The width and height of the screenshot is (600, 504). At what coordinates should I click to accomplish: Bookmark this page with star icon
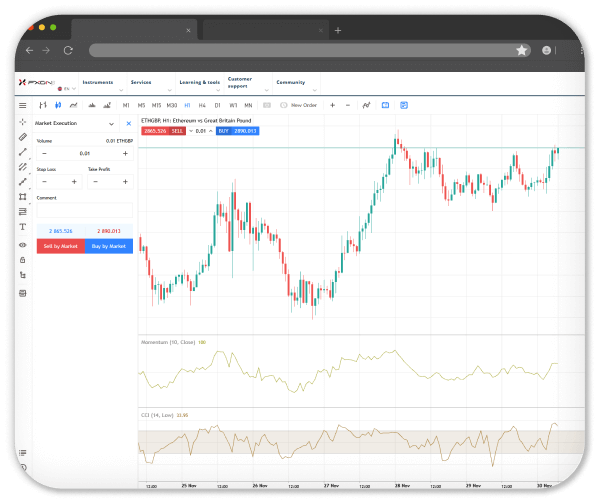[521, 49]
